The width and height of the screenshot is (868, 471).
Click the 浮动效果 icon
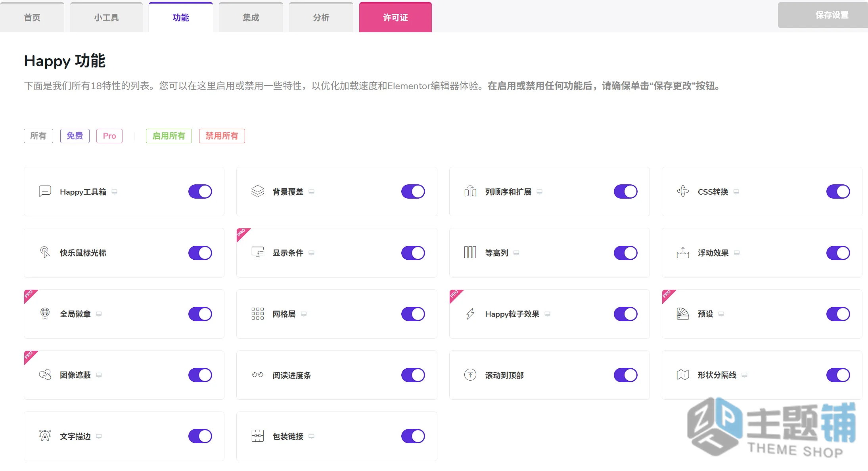pos(683,253)
